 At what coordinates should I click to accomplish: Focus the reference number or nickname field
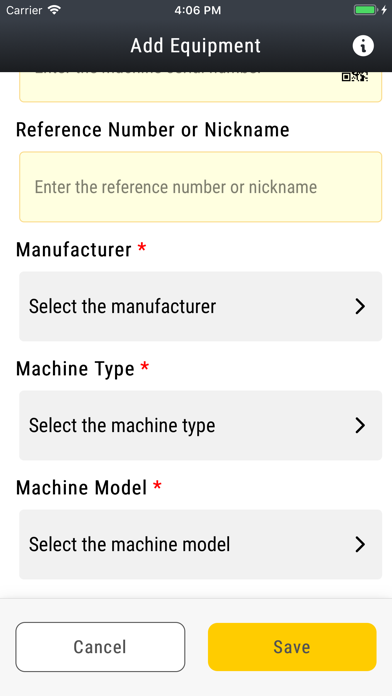point(201,187)
